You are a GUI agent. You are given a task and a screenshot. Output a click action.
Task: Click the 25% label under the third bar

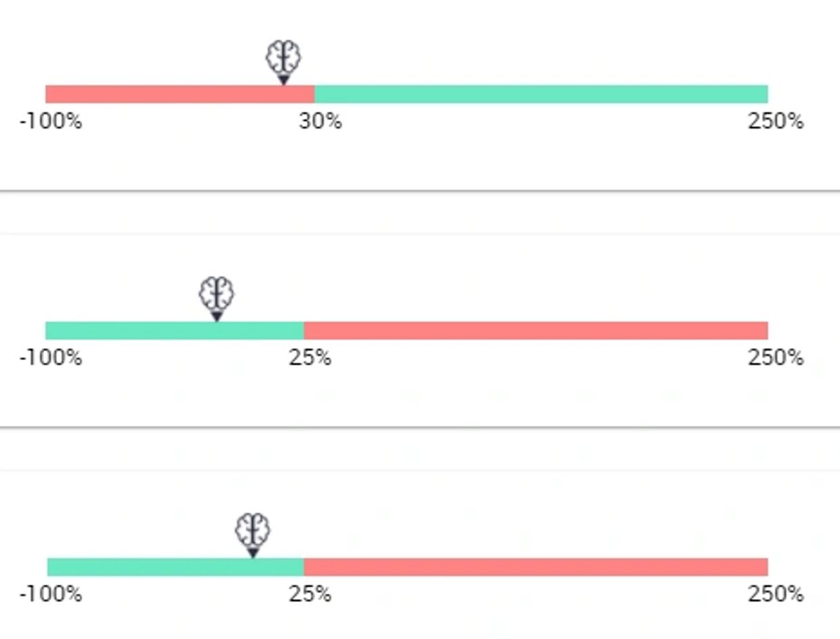coord(310,594)
